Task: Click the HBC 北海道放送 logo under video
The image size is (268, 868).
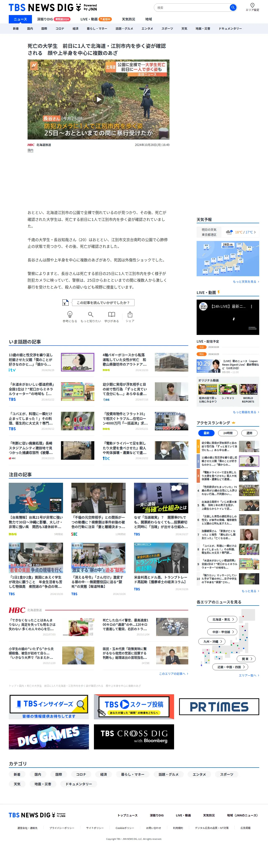Action: 39,145
